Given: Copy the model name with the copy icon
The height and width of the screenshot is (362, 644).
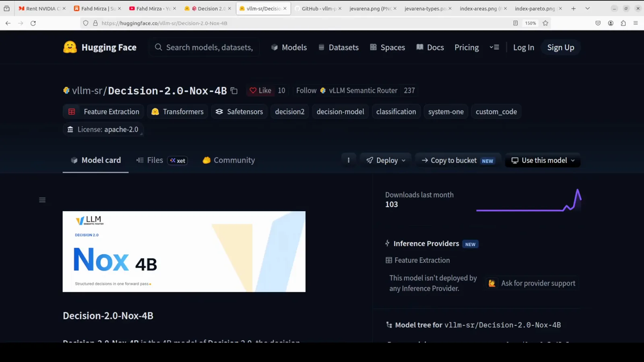Looking at the screenshot, I should coord(234,91).
